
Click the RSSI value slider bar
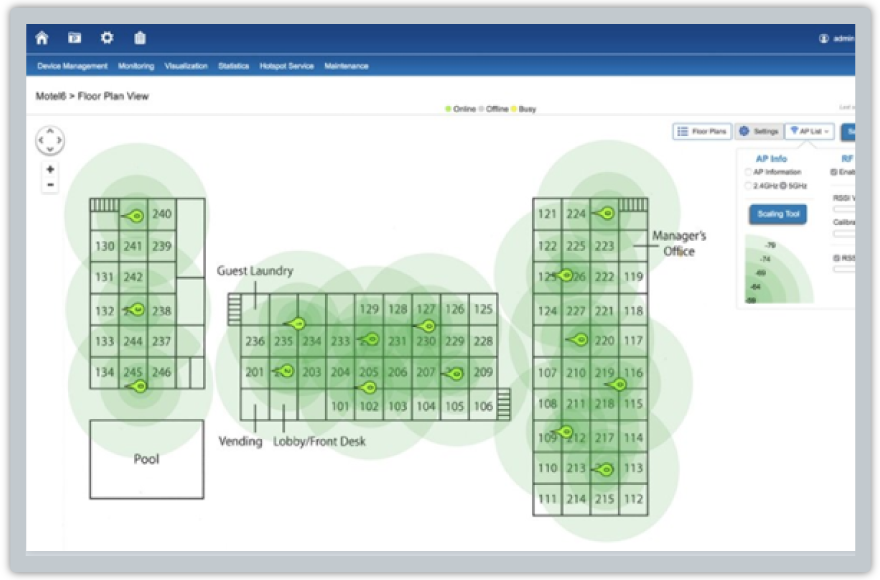point(845,209)
